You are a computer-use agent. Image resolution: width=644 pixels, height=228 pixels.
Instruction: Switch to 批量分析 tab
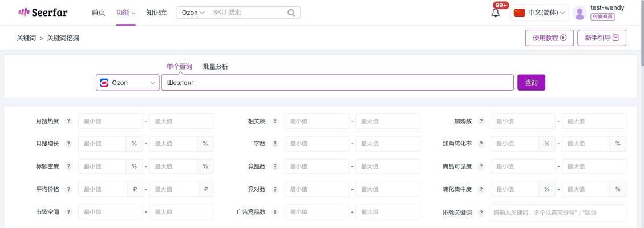tap(216, 67)
